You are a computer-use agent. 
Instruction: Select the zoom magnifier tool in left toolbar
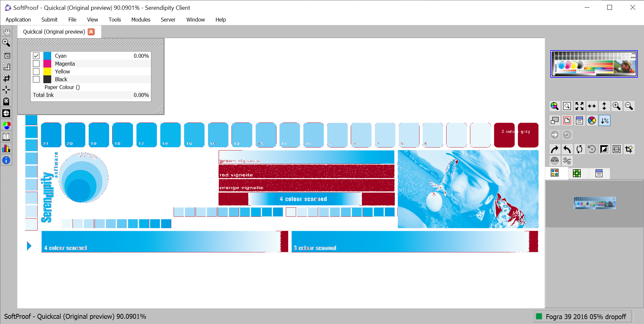point(6,43)
